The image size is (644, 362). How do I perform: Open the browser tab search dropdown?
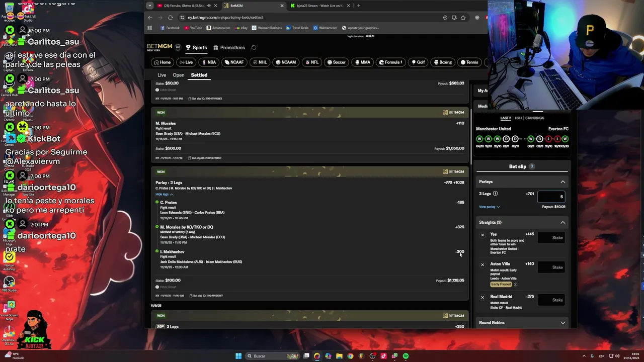coord(149,6)
